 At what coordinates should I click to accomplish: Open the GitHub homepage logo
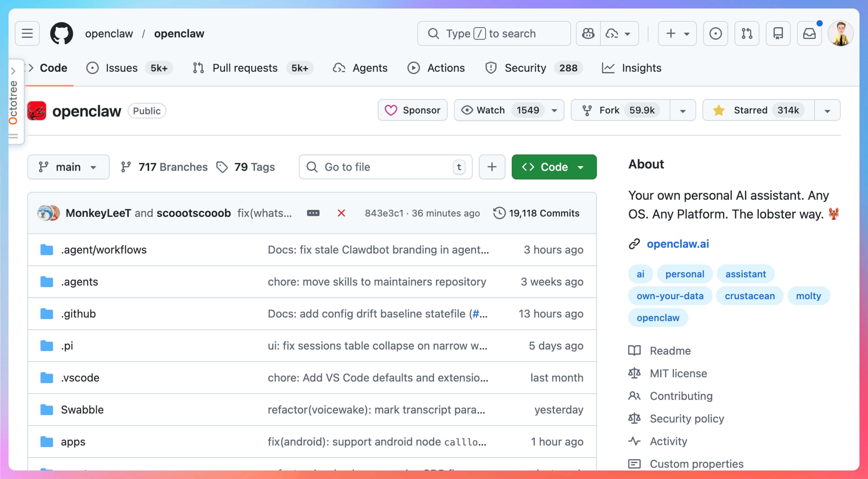coord(61,33)
